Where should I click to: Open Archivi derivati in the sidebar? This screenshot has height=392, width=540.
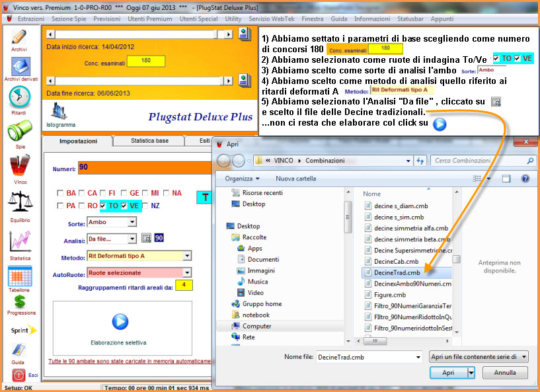pyautogui.click(x=20, y=67)
